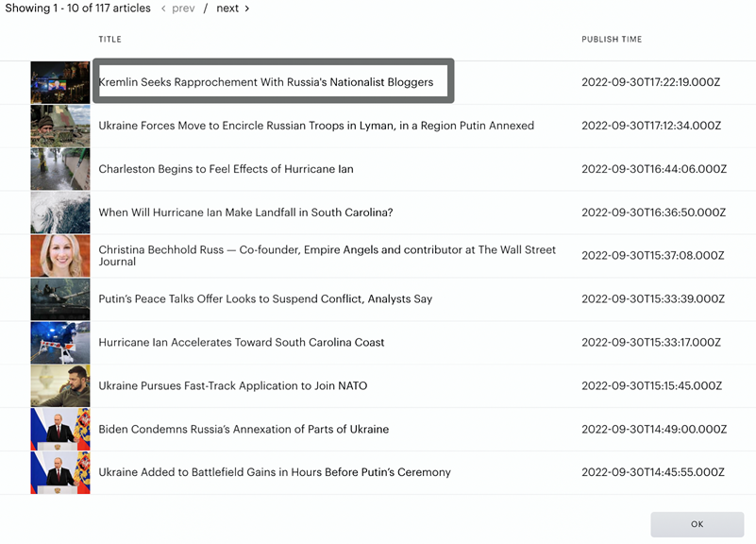Choose Charleston Hurricane Ian effects article
This screenshot has height=544, width=756.
227,169
